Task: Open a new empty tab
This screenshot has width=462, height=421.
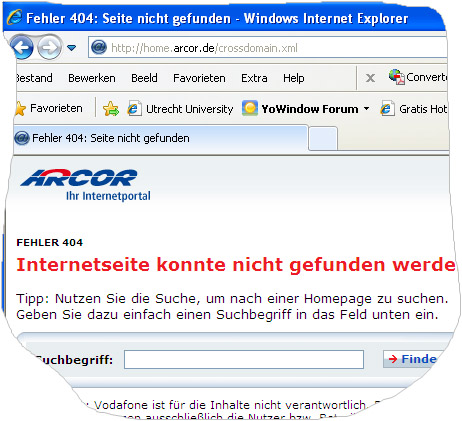Action: [323, 138]
